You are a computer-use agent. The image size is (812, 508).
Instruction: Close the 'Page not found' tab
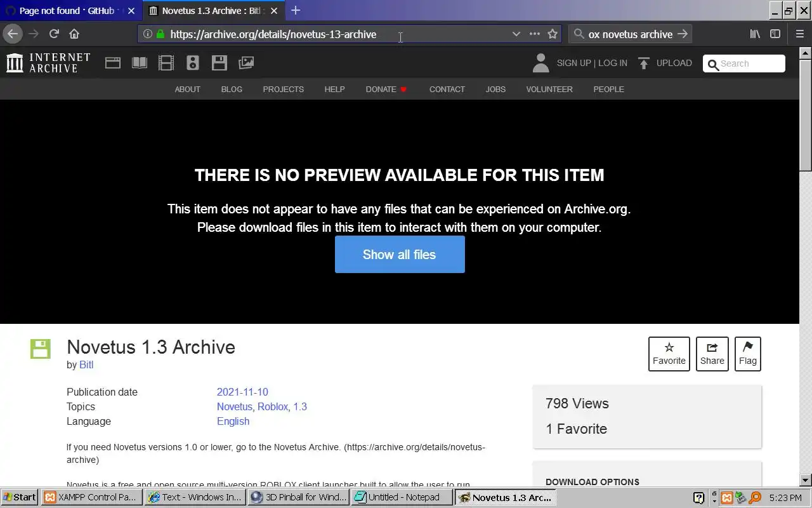coord(131,11)
